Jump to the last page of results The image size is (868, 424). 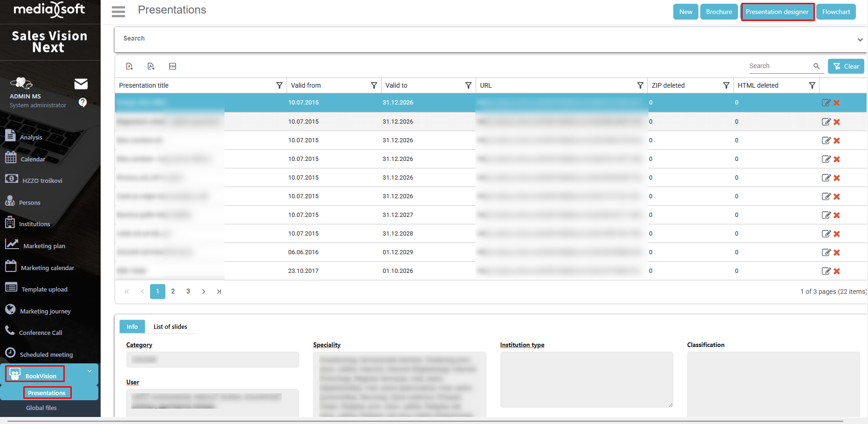219,292
